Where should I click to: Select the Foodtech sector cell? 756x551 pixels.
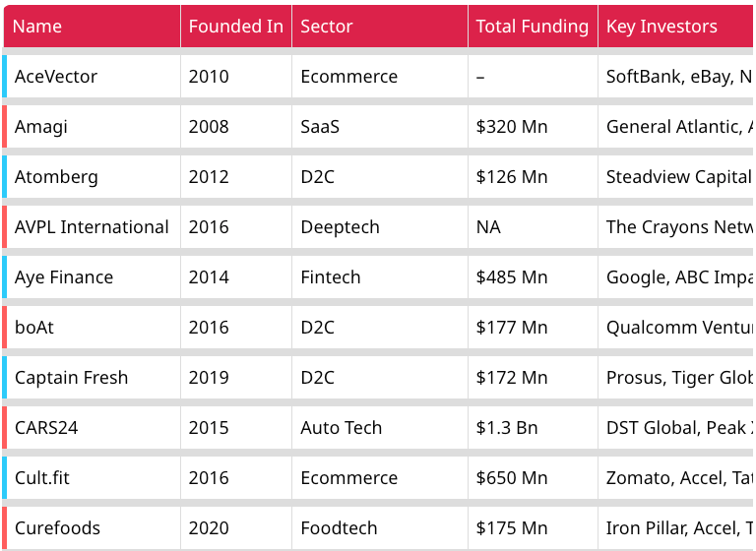(x=339, y=528)
